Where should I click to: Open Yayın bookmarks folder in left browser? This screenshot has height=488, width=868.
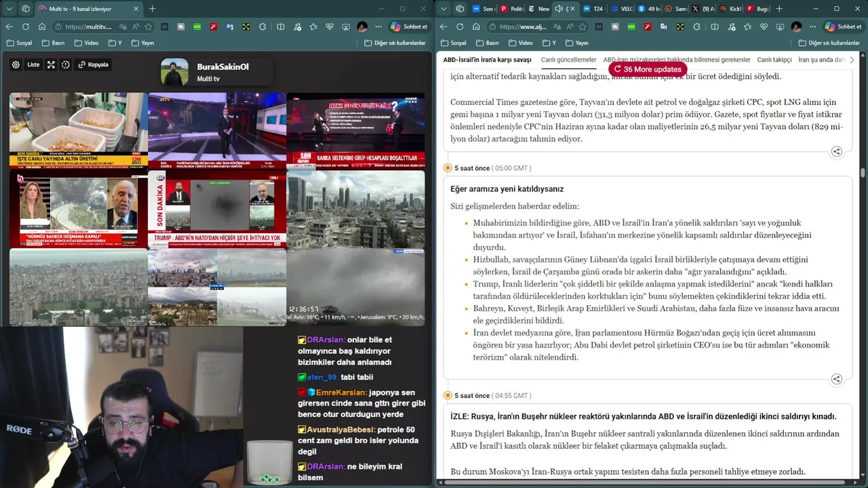[x=142, y=43]
